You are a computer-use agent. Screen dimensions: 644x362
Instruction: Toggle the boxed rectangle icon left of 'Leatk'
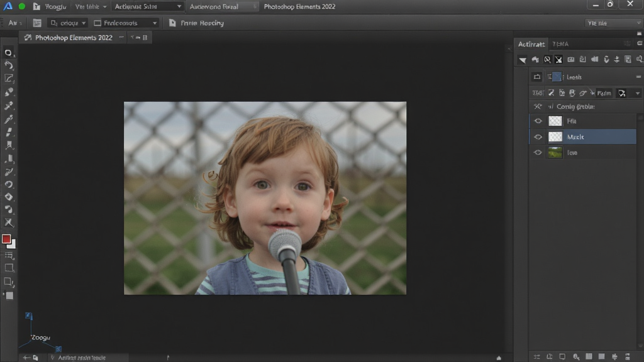[537, 77]
